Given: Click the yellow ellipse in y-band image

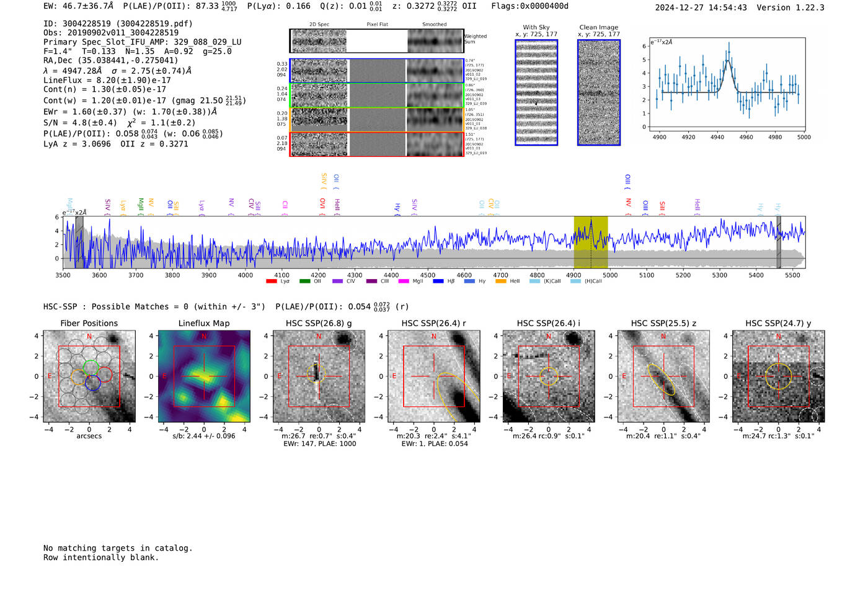Looking at the screenshot, I should click(779, 376).
